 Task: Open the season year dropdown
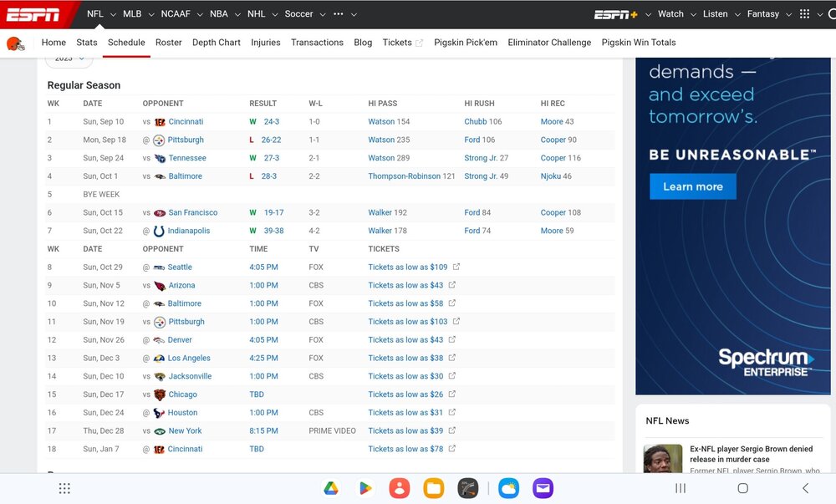[x=69, y=59]
